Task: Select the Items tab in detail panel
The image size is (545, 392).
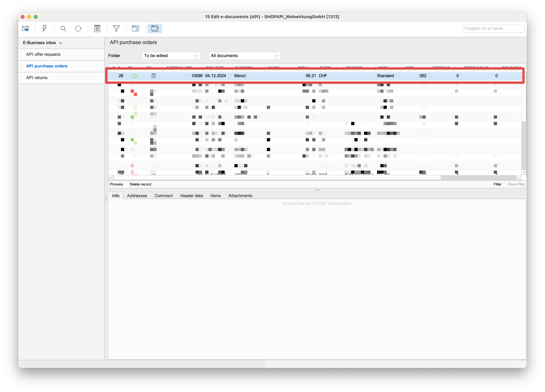Action: pos(216,196)
